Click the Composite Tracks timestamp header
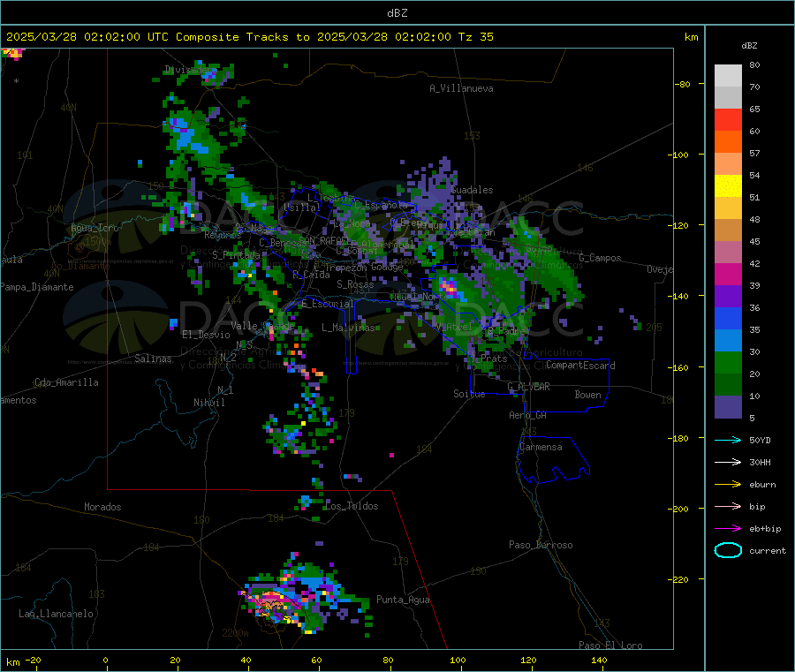The height and width of the screenshot is (672, 795). point(250,37)
